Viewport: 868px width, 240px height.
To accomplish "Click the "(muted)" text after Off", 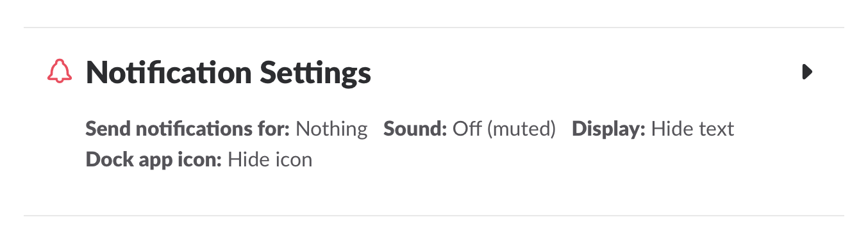I will pos(521,130).
